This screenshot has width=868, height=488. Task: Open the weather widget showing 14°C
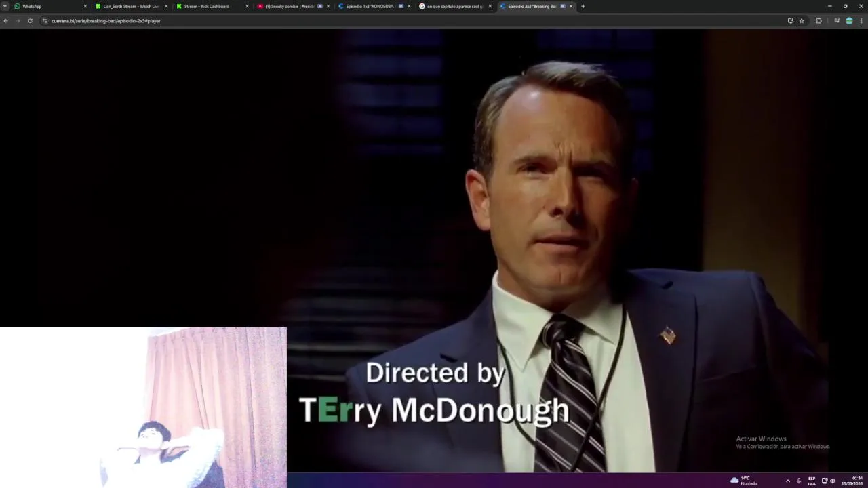[x=743, y=481]
